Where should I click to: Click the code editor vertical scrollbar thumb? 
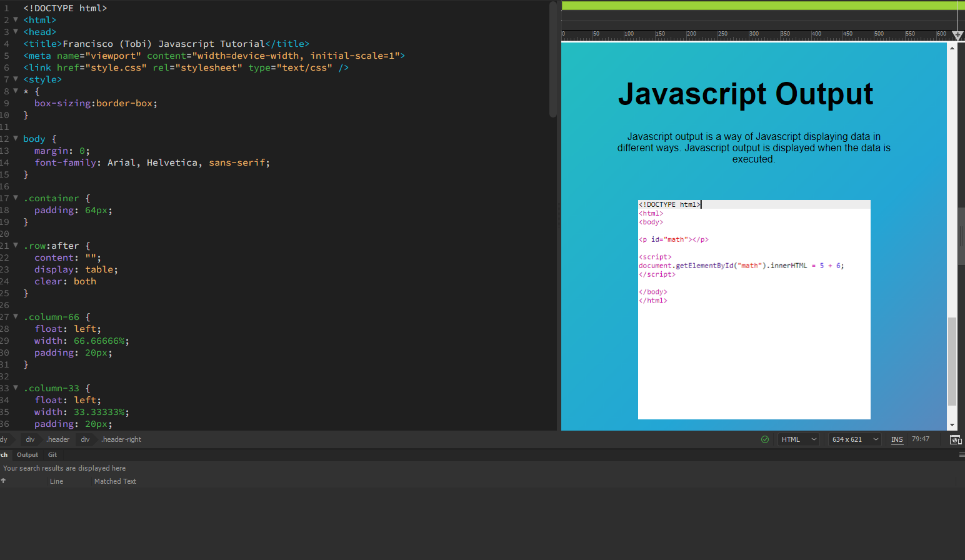[552, 59]
